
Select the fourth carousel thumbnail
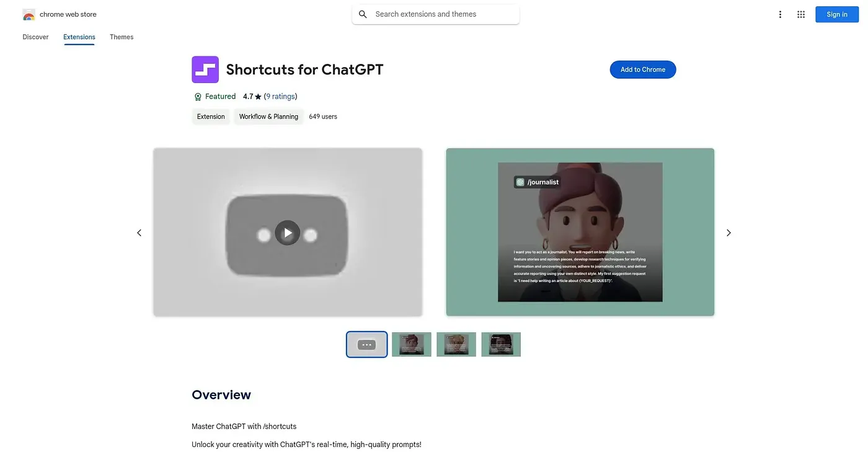pyautogui.click(x=501, y=345)
